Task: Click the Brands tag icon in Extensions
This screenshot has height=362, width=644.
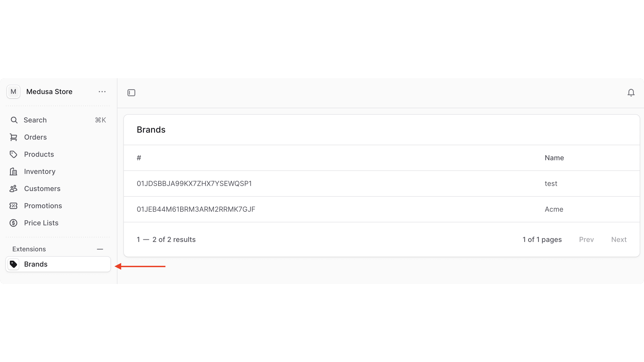Action: [13, 264]
